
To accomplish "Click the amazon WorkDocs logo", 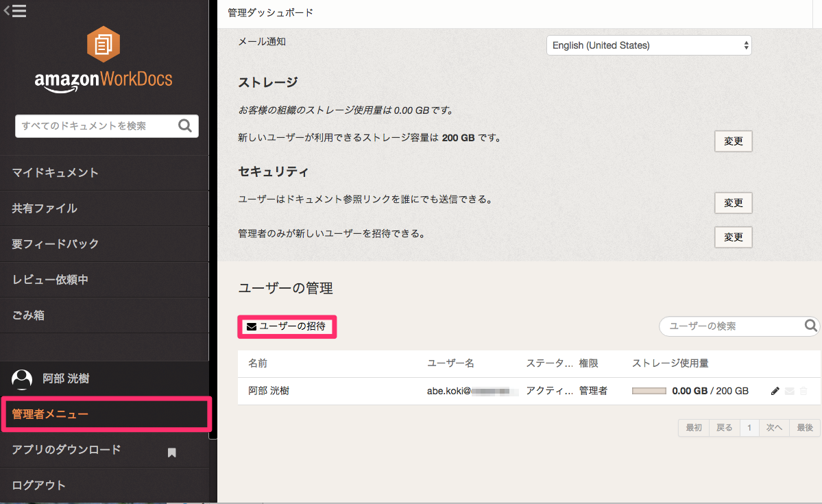I will click(101, 62).
